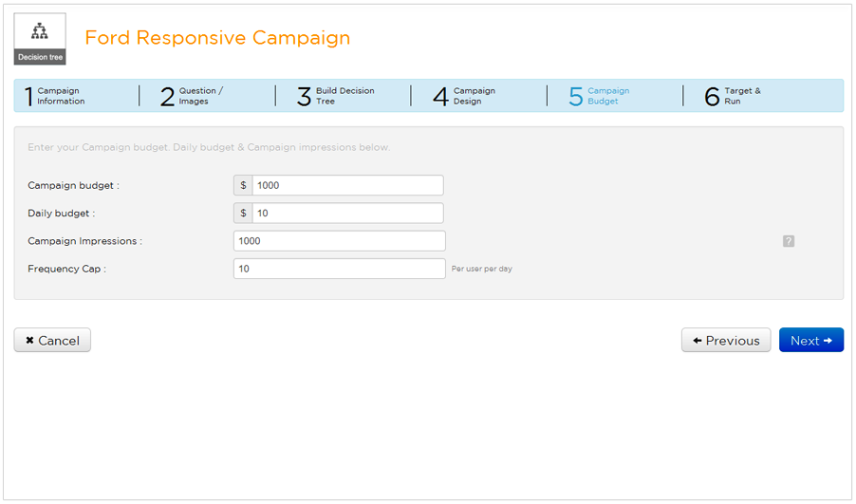The image size is (856, 504).
Task: Proceed with the blue Next button
Action: pyautogui.click(x=810, y=341)
